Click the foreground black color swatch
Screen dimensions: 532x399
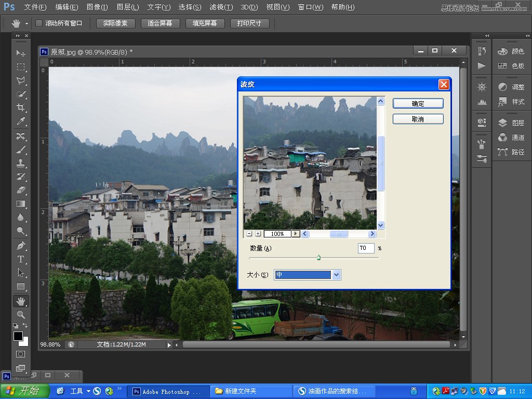pyautogui.click(x=18, y=336)
